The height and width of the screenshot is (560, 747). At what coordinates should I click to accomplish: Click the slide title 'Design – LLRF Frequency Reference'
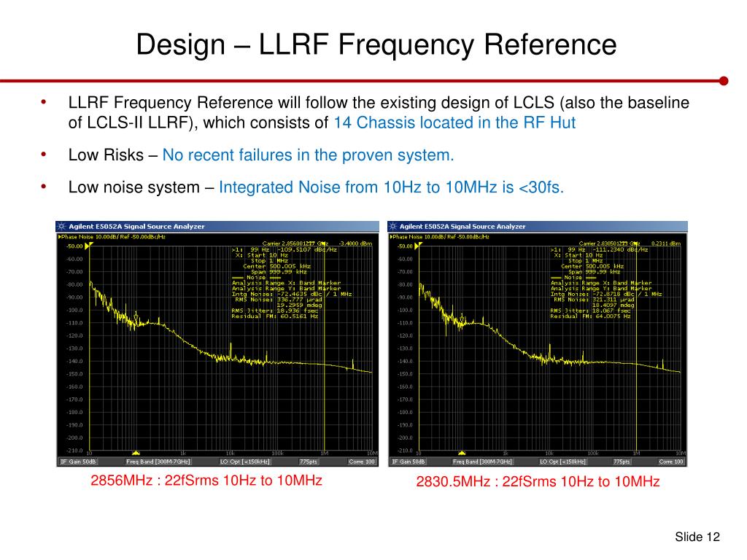(376, 44)
